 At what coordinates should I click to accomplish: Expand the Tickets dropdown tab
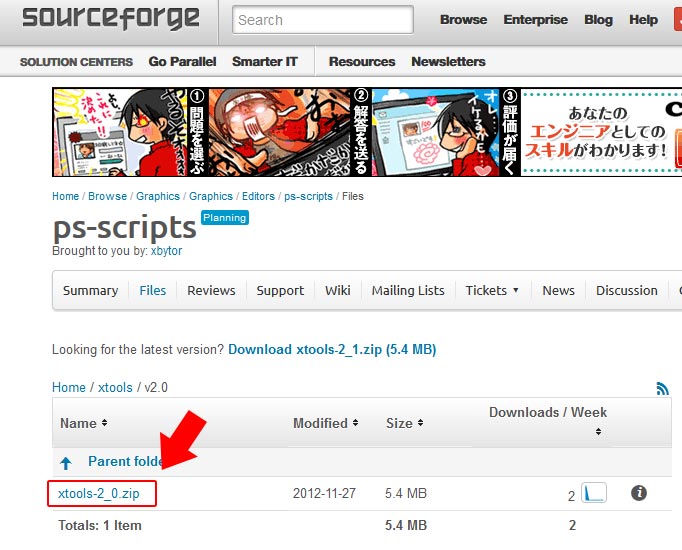492,290
